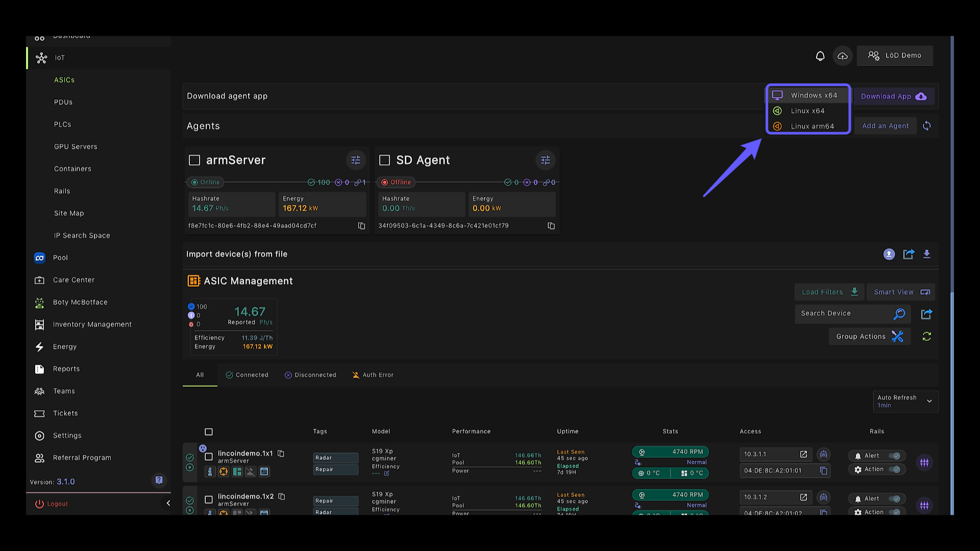
Task: Refresh the ASIC device list
Action: [x=927, y=336]
